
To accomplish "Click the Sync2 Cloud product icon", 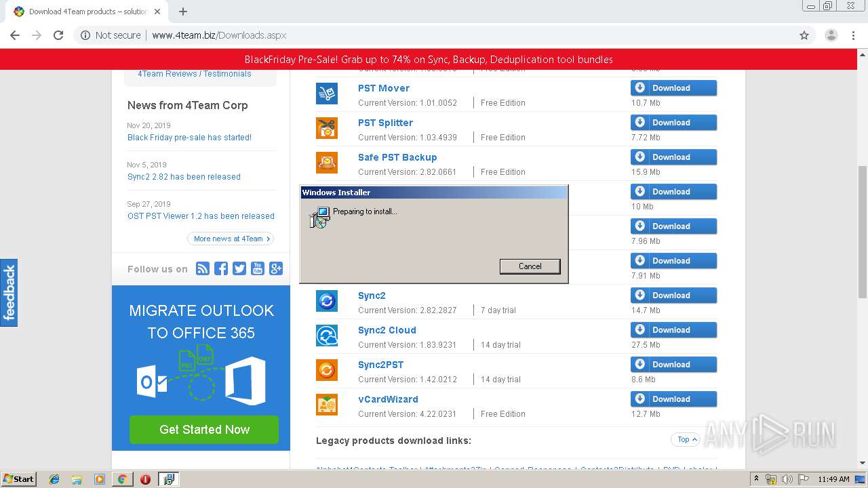I will click(327, 335).
